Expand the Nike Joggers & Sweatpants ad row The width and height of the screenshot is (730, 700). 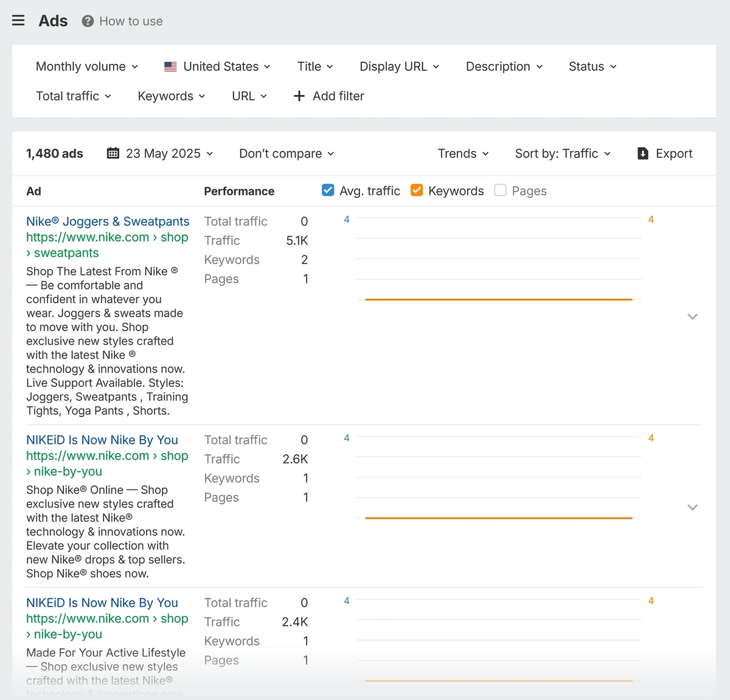[x=692, y=317]
